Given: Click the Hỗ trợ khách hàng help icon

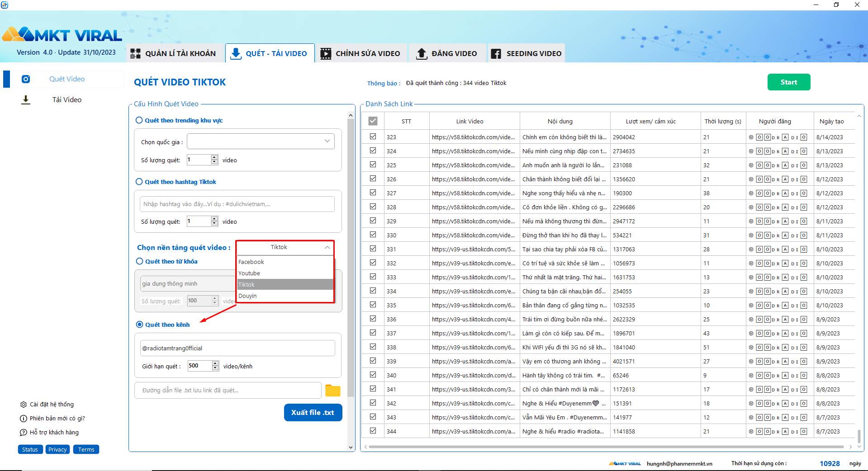Looking at the screenshot, I should 24,433.
